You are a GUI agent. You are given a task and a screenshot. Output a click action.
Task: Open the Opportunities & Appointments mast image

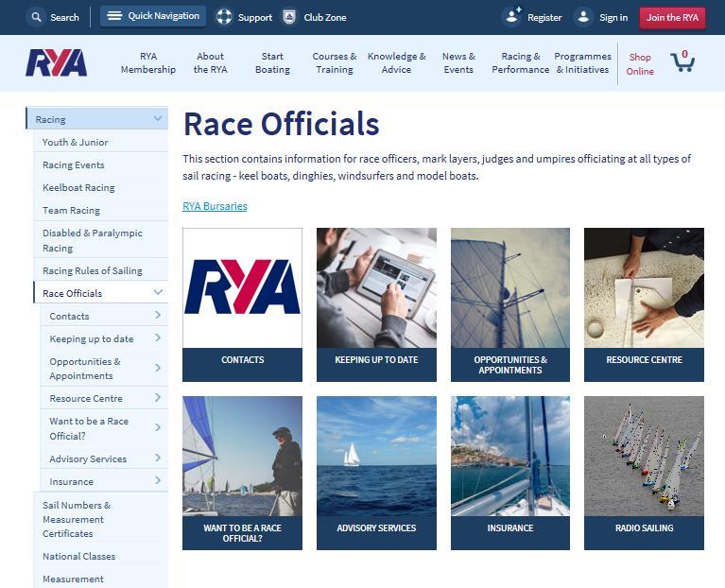pos(510,287)
